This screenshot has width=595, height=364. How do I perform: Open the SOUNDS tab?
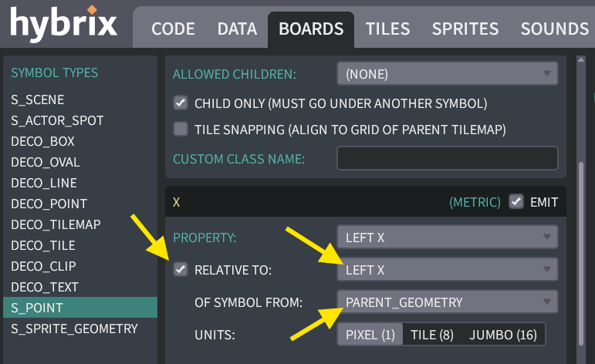click(554, 29)
